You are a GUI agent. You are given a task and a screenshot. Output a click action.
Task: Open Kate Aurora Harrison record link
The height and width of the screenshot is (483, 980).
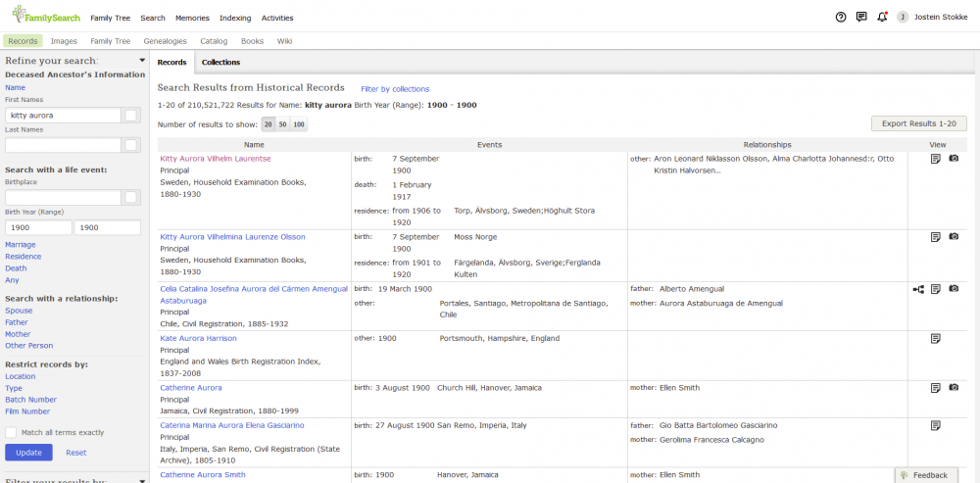[198, 339]
